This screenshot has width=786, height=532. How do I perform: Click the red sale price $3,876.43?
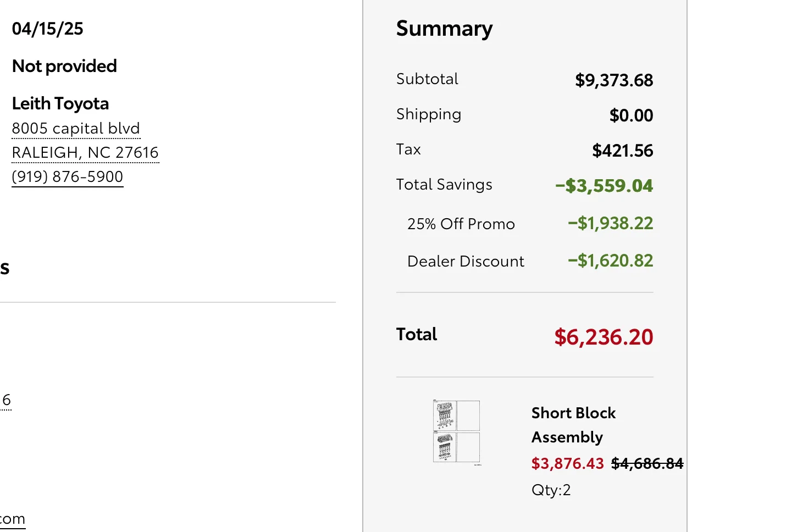(x=567, y=464)
